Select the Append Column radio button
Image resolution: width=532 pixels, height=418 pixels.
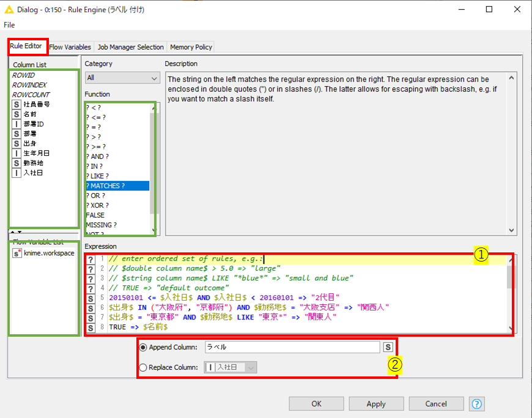coord(143,348)
